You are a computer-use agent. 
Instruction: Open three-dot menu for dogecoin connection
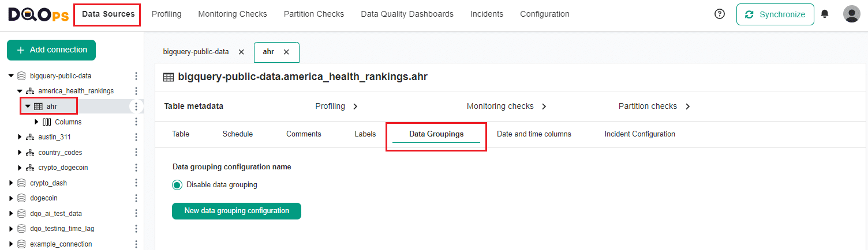coord(136,198)
